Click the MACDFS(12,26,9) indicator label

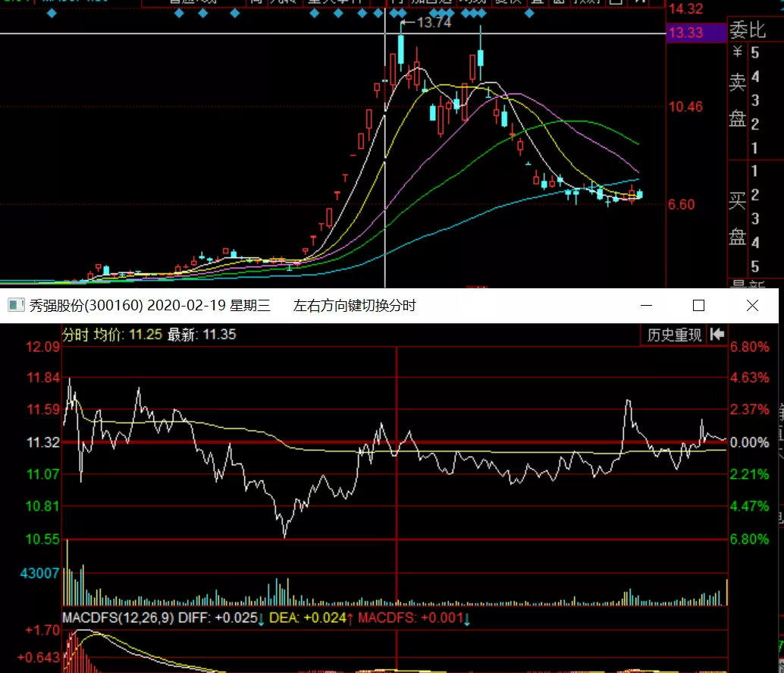click(118, 618)
